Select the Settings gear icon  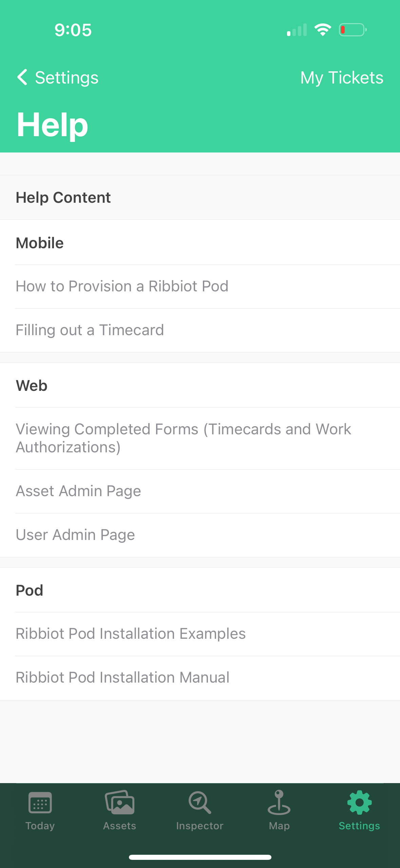[x=359, y=802]
